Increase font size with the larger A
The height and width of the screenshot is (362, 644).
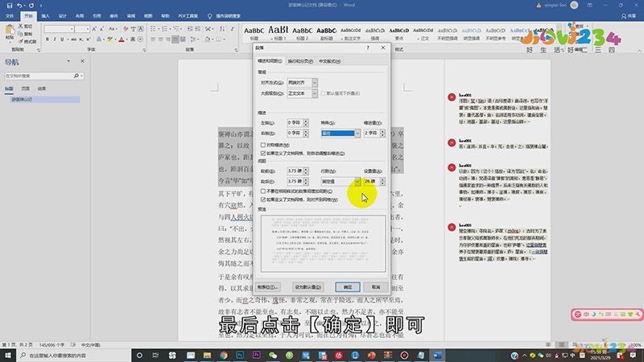(94, 29)
